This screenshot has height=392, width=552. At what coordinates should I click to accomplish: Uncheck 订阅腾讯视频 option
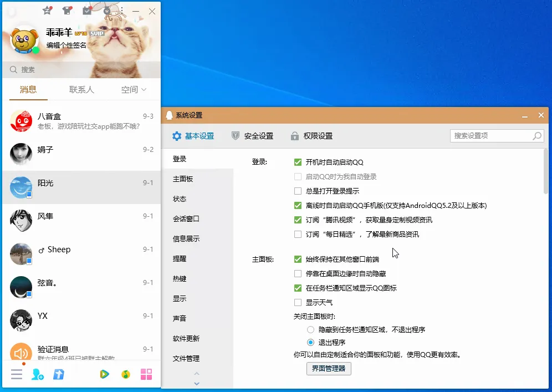298,220
